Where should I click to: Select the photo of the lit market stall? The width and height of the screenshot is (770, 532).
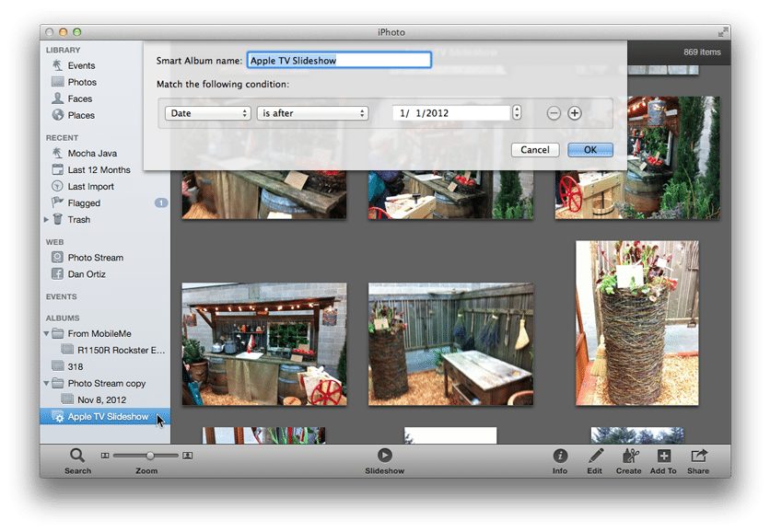tap(264, 344)
